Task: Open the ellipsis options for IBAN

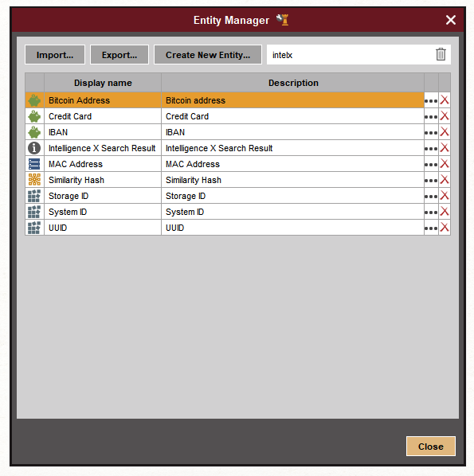Action: 431,132
